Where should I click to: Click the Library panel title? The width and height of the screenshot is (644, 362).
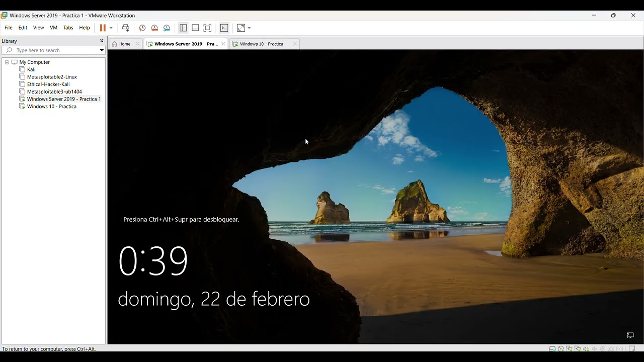coord(10,41)
